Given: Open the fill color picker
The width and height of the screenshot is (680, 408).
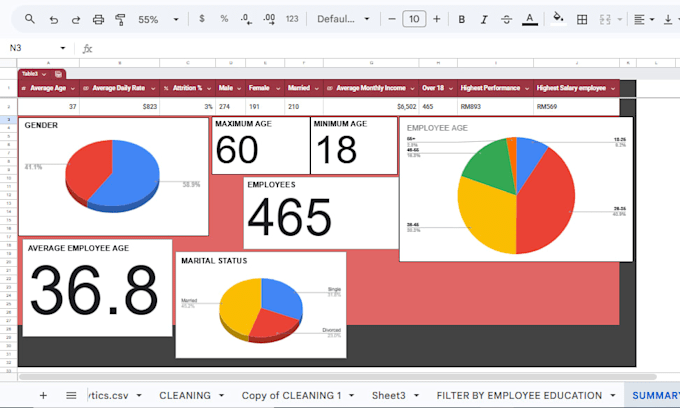Looking at the screenshot, I should click(558, 19).
